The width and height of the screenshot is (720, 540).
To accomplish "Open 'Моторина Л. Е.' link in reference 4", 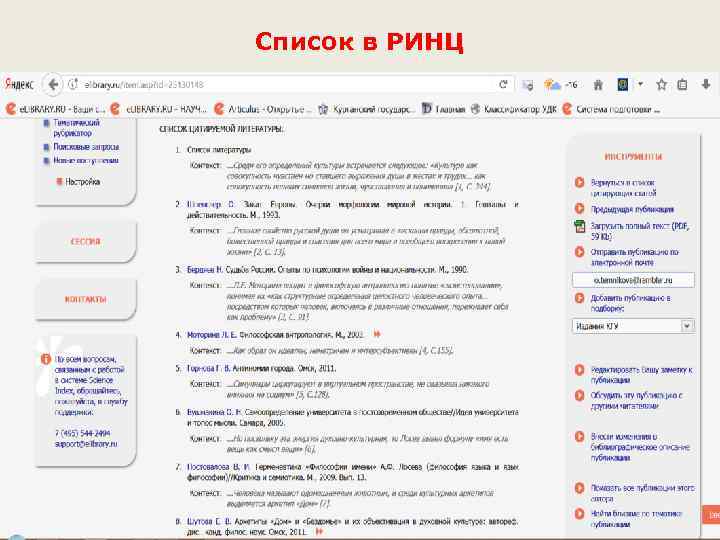I will tap(212, 335).
